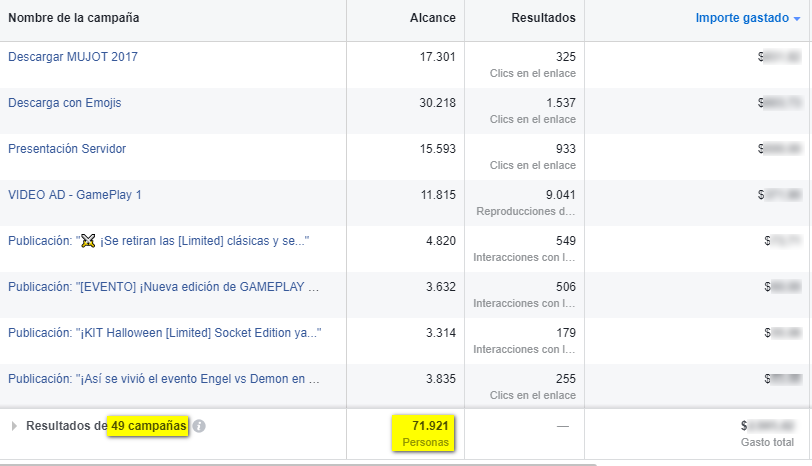Click the 9.041 results value for VIDEO AD

coord(559,195)
